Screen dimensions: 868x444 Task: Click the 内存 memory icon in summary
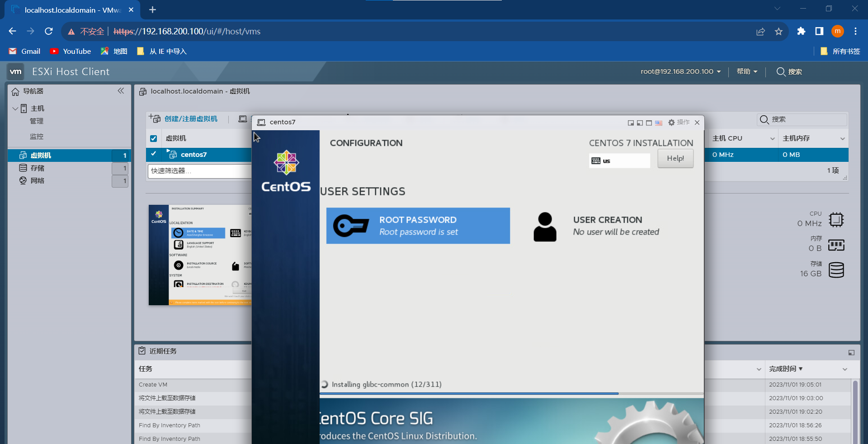(x=836, y=245)
